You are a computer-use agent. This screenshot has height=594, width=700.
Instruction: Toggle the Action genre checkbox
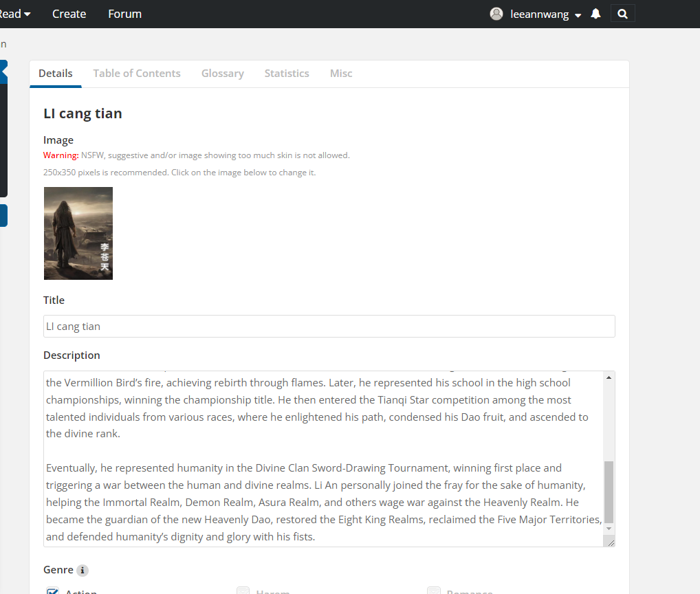pyautogui.click(x=52, y=591)
